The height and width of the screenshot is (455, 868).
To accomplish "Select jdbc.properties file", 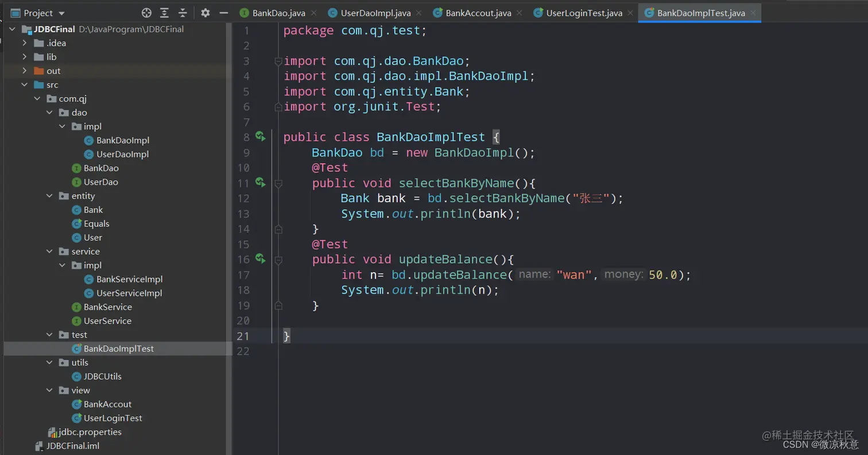I will [90, 432].
